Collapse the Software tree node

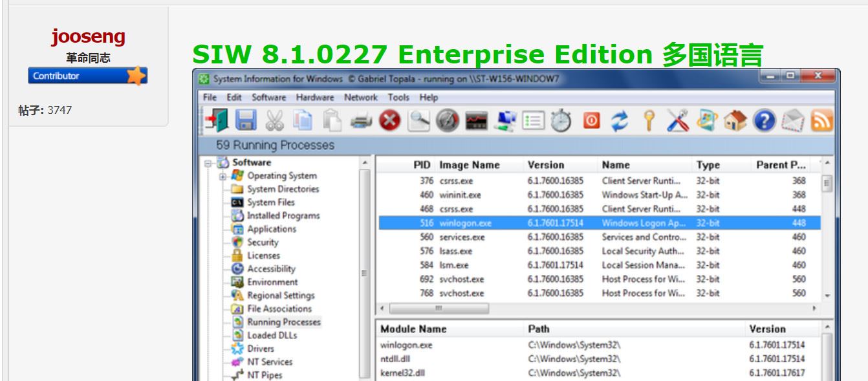pyautogui.click(x=208, y=163)
